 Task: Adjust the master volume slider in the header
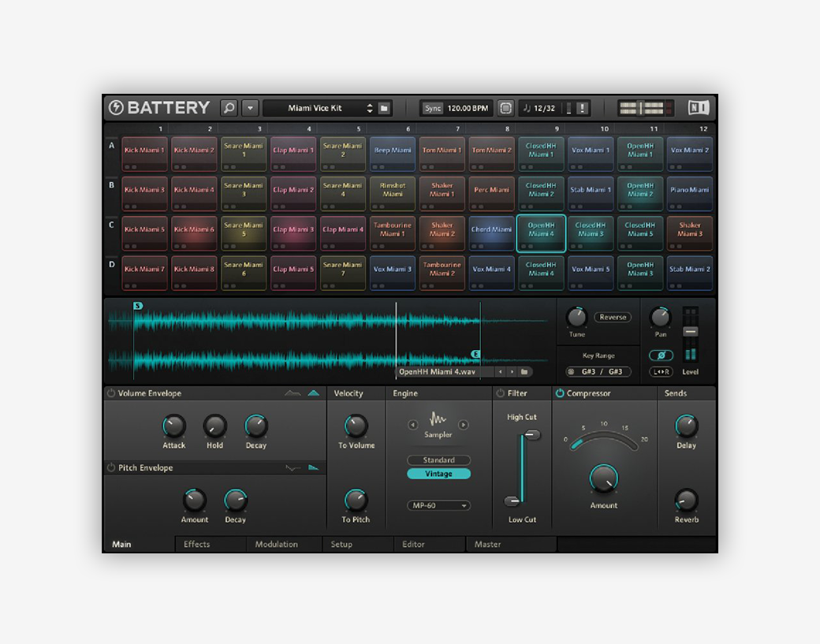click(x=640, y=108)
